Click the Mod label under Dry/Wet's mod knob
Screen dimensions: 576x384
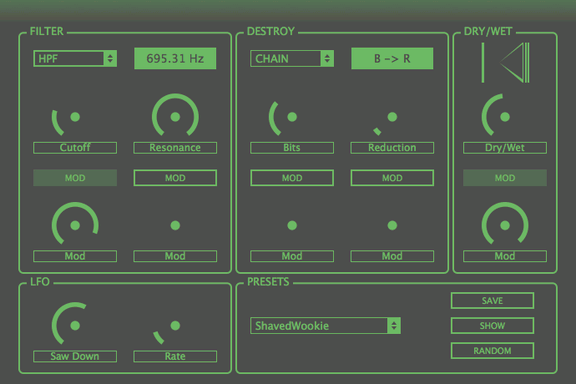pyautogui.click(x=505, y=256)
